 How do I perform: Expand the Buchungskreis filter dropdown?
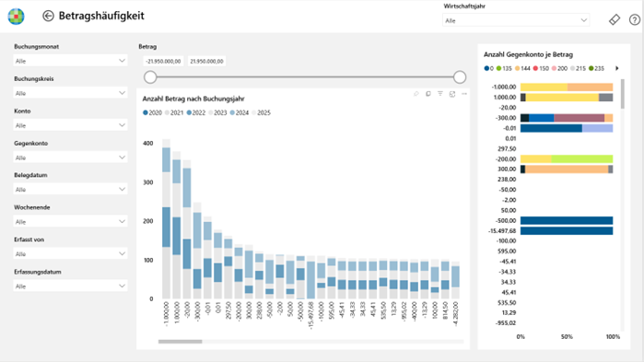70,93
